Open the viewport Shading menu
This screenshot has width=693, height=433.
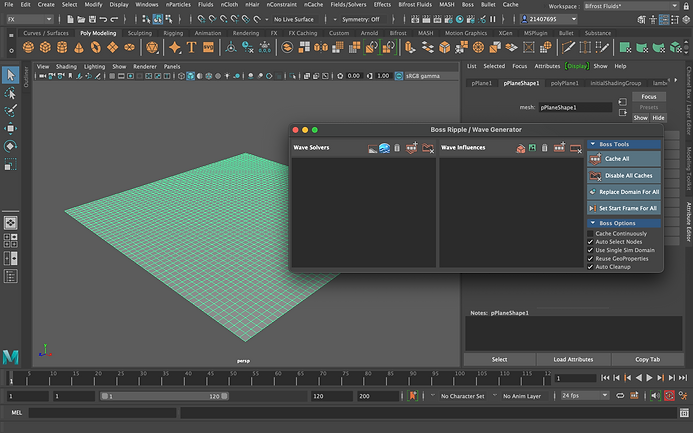tap(66, 67)
